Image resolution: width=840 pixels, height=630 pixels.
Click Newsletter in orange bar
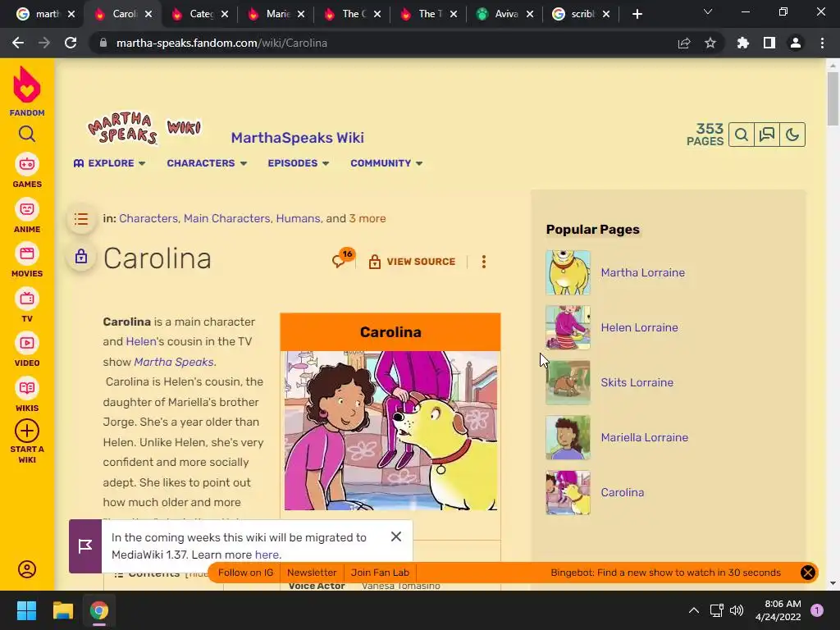312,572
